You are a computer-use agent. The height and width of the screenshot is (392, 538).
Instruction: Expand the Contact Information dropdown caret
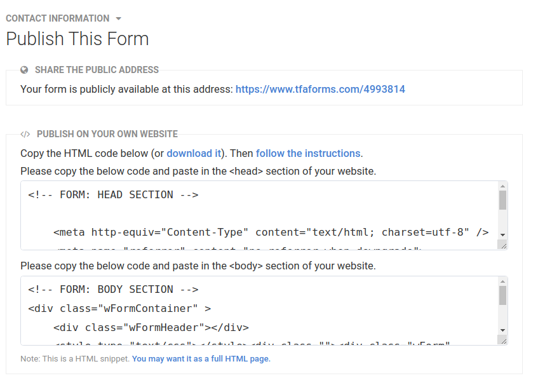(x=119, y=19)
